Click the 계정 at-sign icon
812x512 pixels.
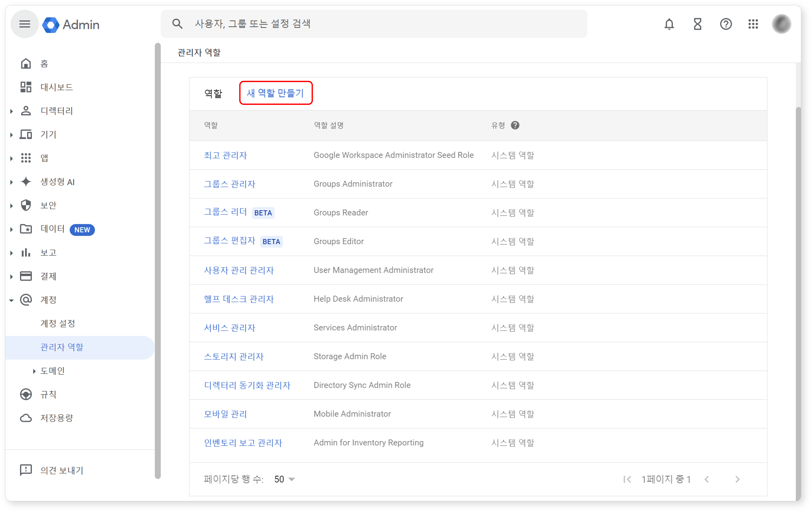pos(26,300)
